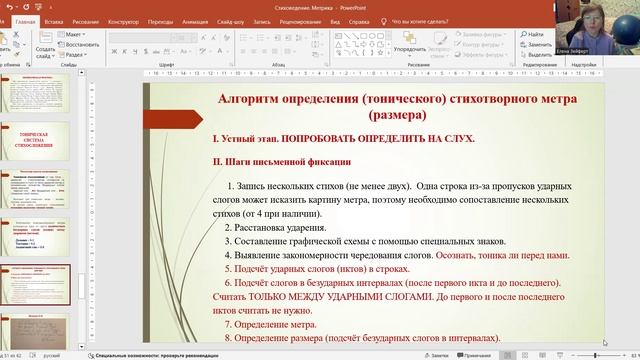640x360 pixels.
Task: Click the 'Что вы хотите сделать?' search box
Action: [x=420, y=22]
